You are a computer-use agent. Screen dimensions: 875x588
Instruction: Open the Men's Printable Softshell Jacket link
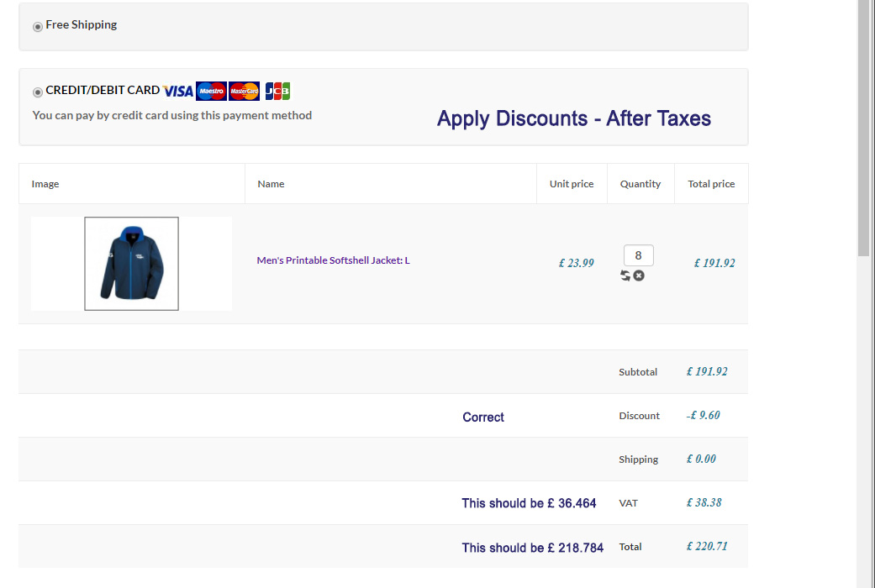point(333,260)
